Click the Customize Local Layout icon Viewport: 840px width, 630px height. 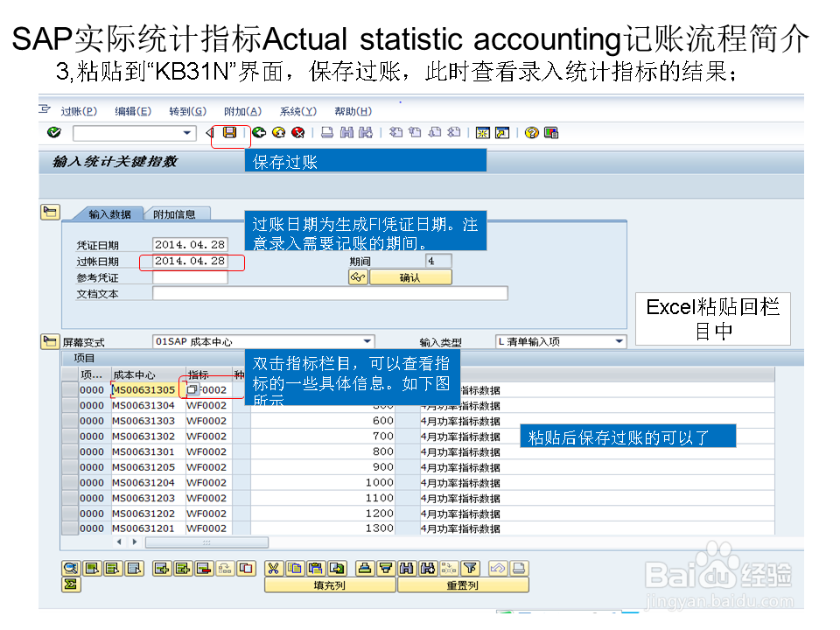tap(550, 132)
